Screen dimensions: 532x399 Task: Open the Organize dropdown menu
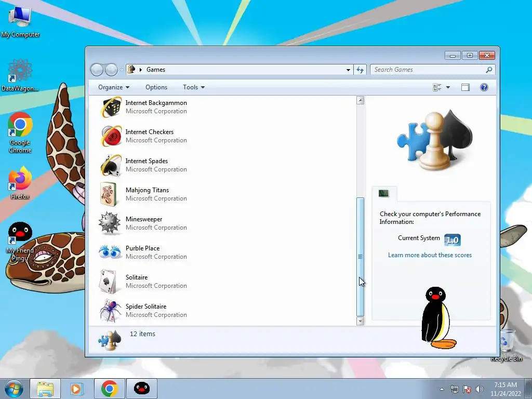coord(114,87)
